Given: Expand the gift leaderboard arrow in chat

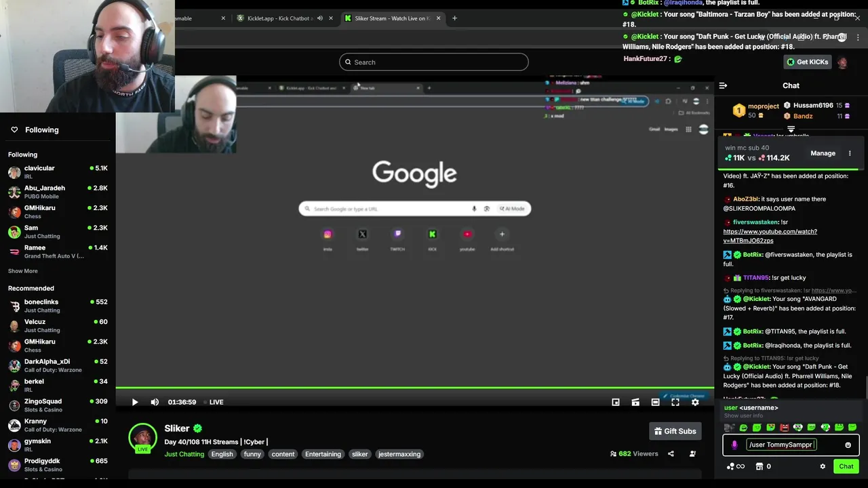Looking at the screenshot, I should pos(791,127).
